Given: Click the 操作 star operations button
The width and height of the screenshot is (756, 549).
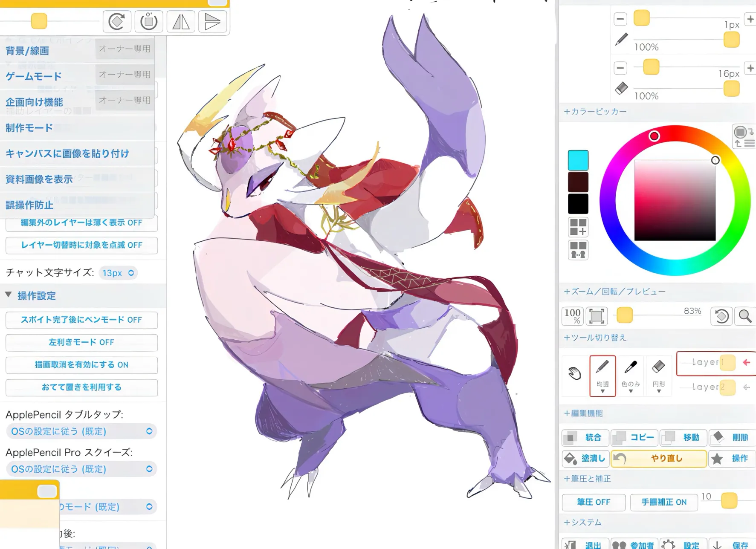Looking at the screenshot, I should coord(732,459).
